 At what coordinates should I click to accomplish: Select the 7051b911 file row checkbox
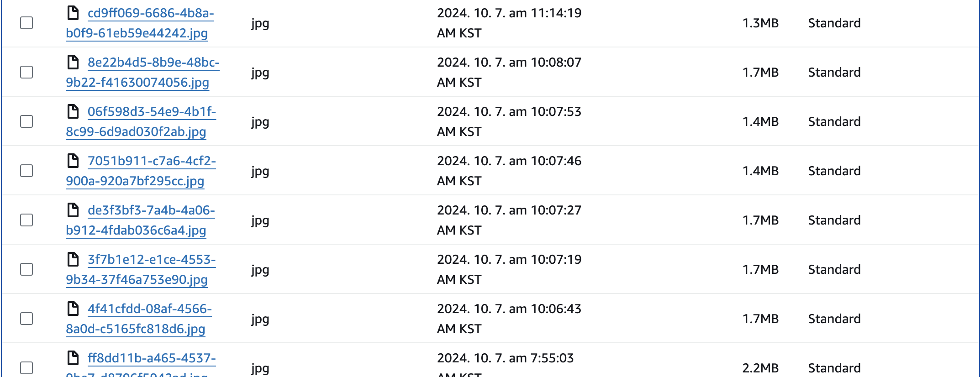[x=26, y=171]
